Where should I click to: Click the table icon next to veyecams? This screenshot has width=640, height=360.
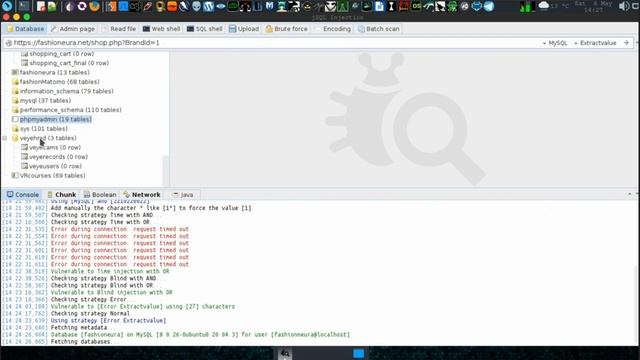click(x=24, y=147)
